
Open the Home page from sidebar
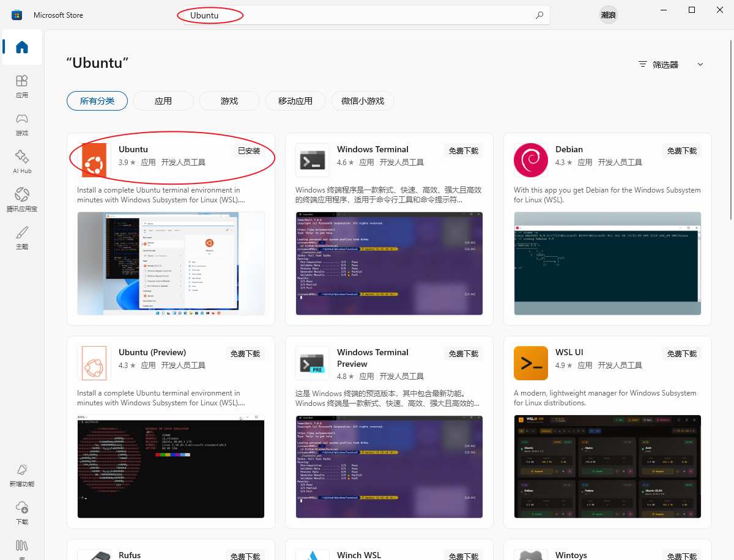22,47
